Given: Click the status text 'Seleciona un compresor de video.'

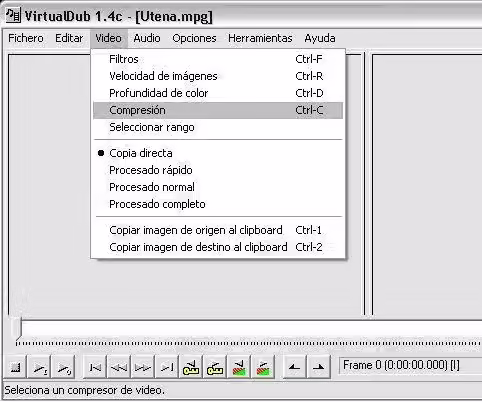Looking at the screenshot, I should [84, 390].
